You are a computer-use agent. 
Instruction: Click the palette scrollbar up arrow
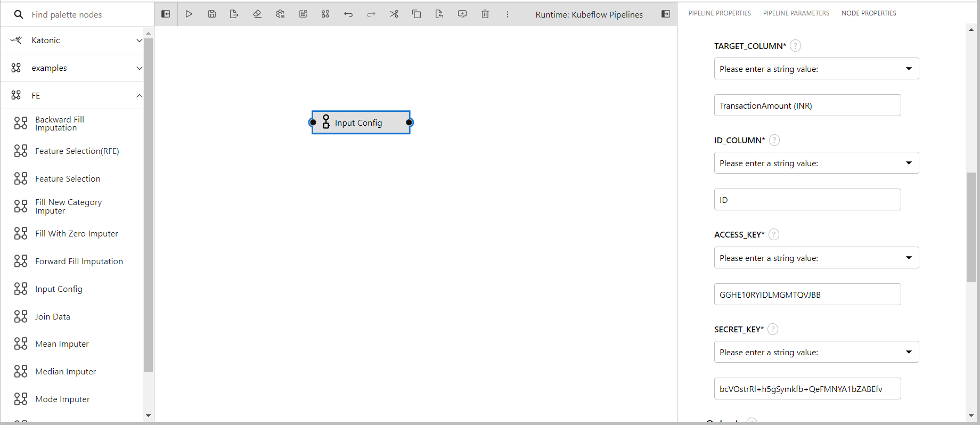tap(149, 33)
